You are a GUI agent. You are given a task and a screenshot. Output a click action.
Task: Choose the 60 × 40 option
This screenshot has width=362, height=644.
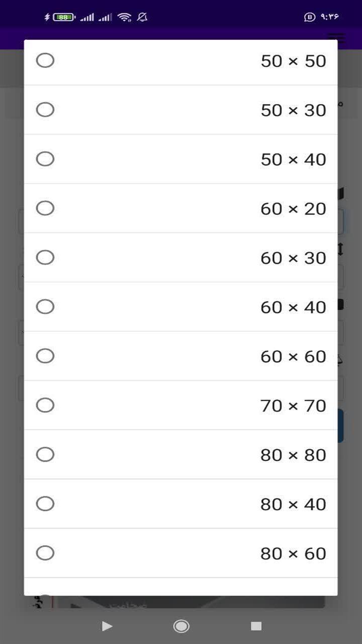[181, 307]
